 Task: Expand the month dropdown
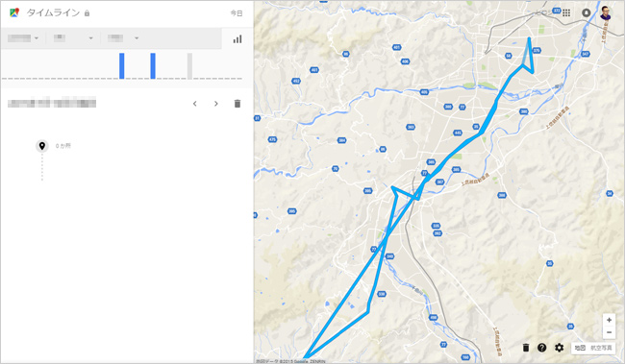pos(73,38)
